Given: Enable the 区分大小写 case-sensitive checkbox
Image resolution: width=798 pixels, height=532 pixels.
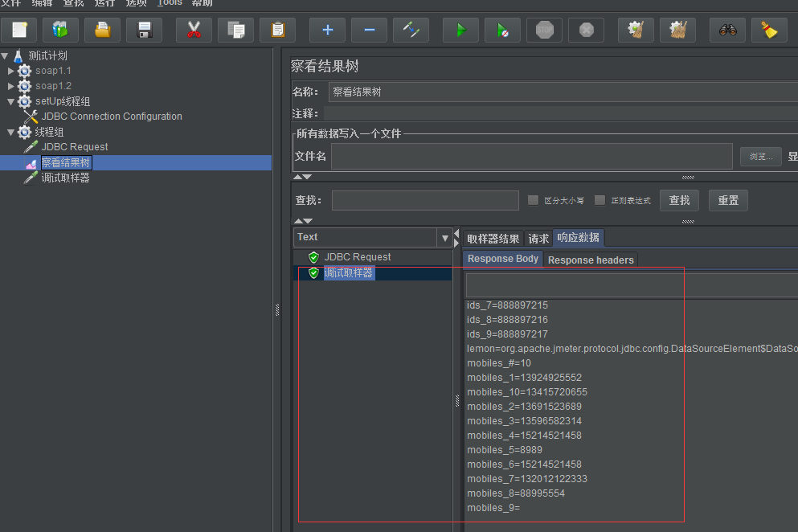Looking at the screenshot, I should coord(533,200).
